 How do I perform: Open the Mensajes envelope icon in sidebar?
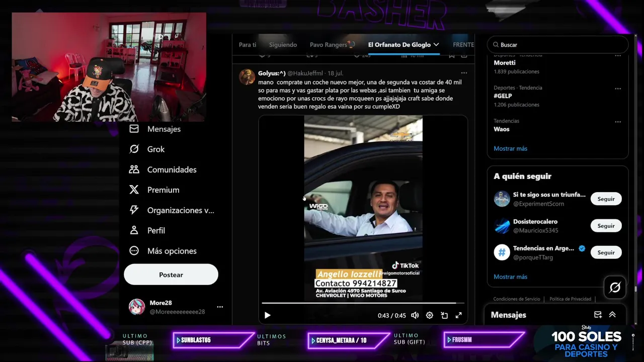click(134, 129)
